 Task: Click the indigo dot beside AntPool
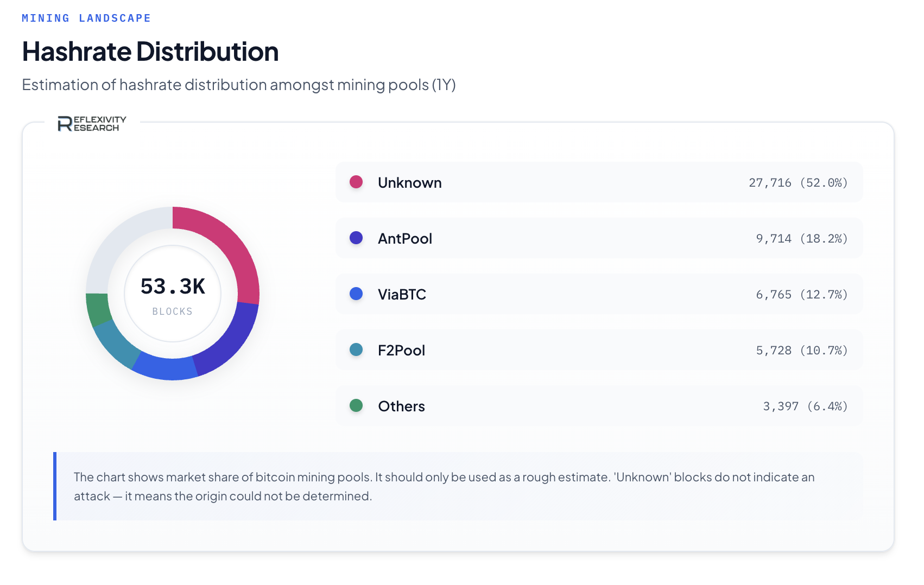click(x=356, y=238)
